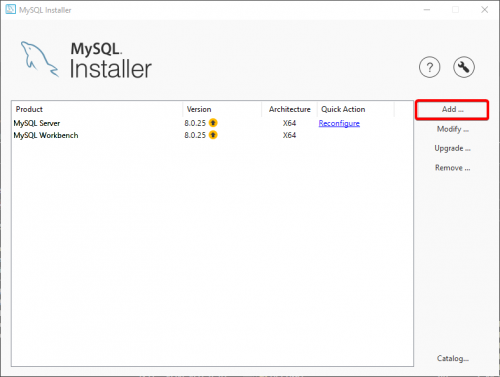Click the Upgrade ... button
The height and width of the screenshot is (377, 500).
click(453, 148)
